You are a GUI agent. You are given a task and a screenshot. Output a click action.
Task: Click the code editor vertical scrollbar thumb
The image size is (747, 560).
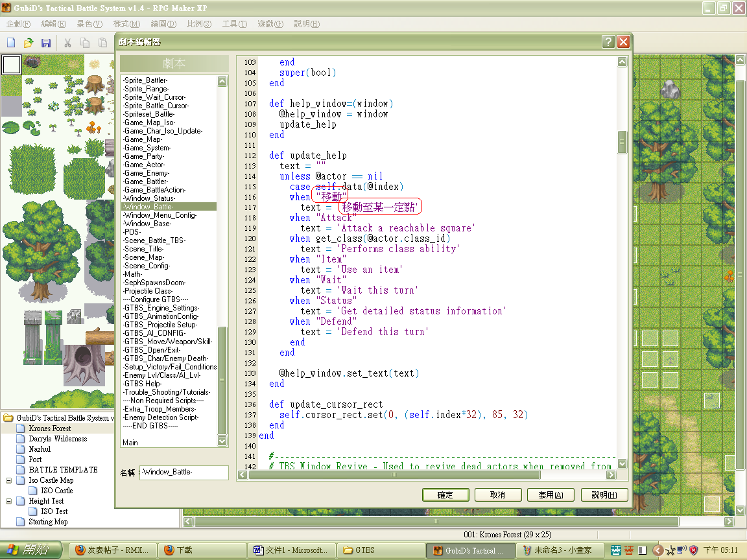click(622, 143)
